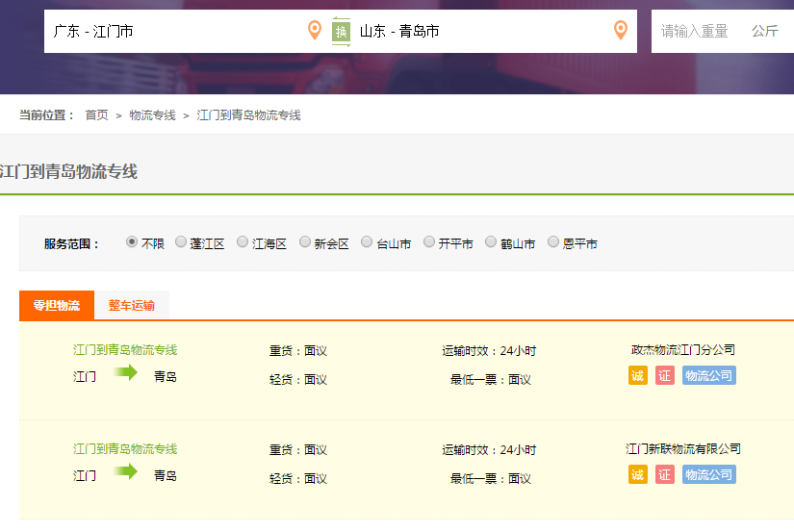Screen dimensions: 794x532
Task: Click the 请输入重量 weight input
Action: pyautogui.click(x=695, y=32)
